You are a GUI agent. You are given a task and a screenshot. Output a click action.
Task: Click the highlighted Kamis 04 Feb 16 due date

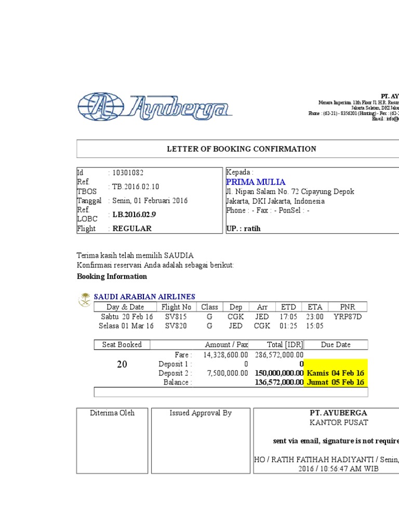point(335,373)
